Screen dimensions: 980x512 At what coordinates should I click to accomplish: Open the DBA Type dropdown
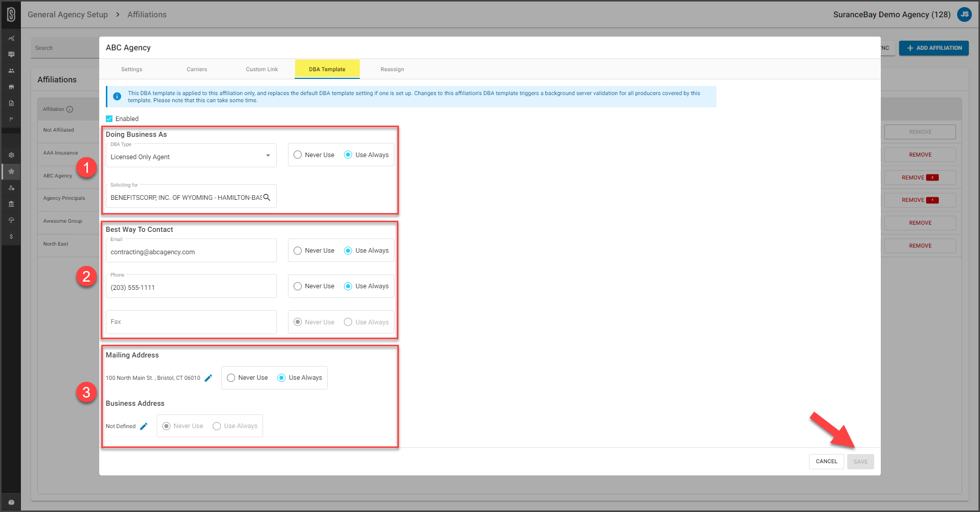[191, 156]
